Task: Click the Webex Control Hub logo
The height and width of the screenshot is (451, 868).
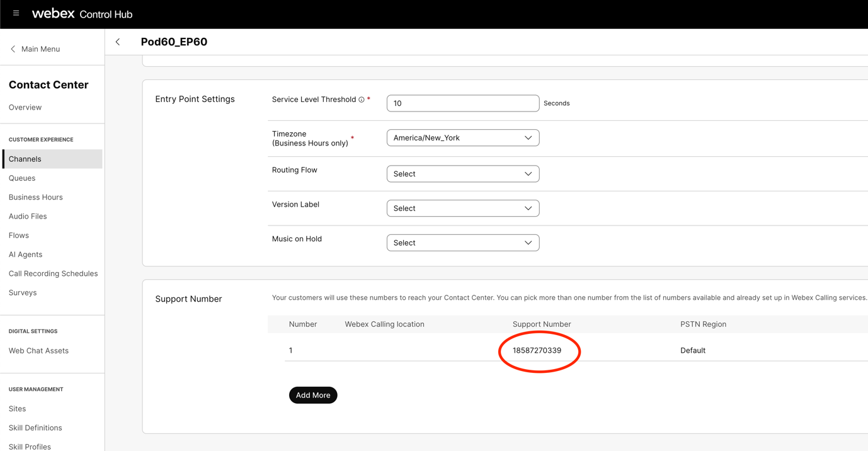Action: [82, 14]
